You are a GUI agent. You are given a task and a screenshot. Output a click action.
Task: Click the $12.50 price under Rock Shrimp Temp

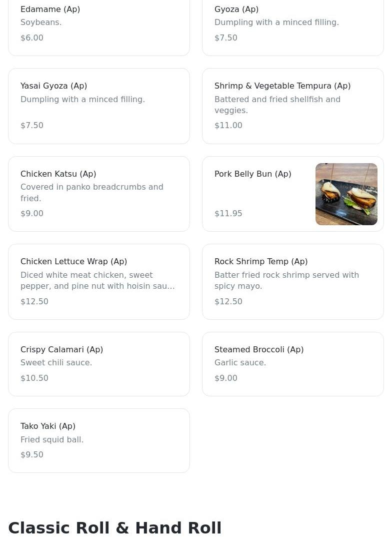click(x=228, y=301)
